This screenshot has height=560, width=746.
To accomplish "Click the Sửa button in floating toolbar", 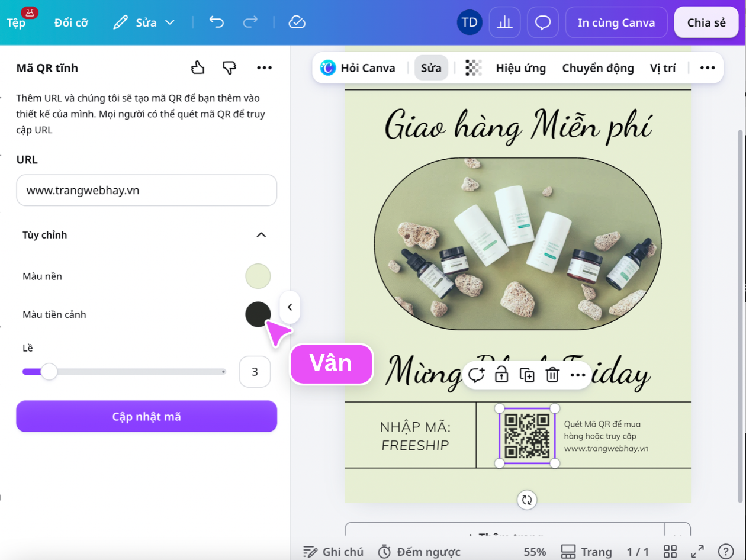I will click(431, 68).
